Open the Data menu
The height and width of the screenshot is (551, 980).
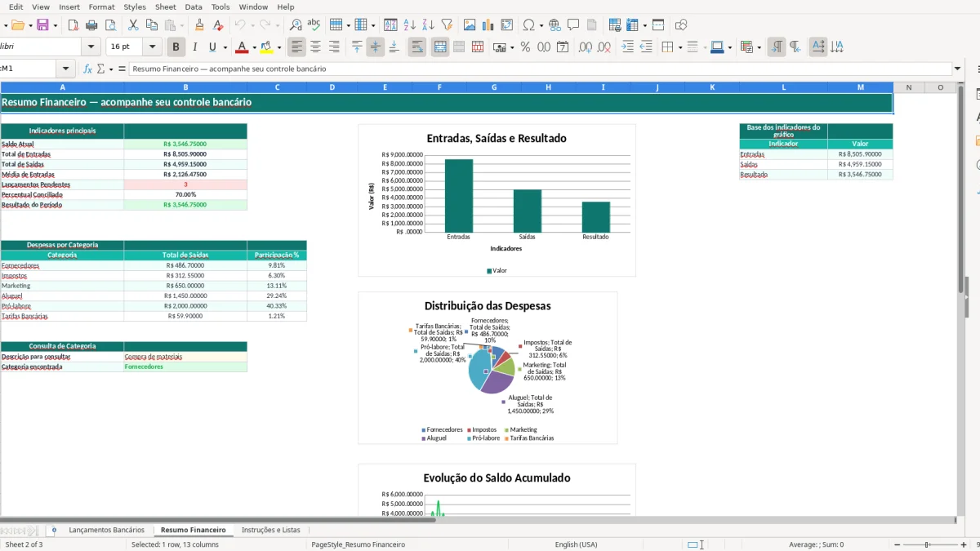pos(194,7)
